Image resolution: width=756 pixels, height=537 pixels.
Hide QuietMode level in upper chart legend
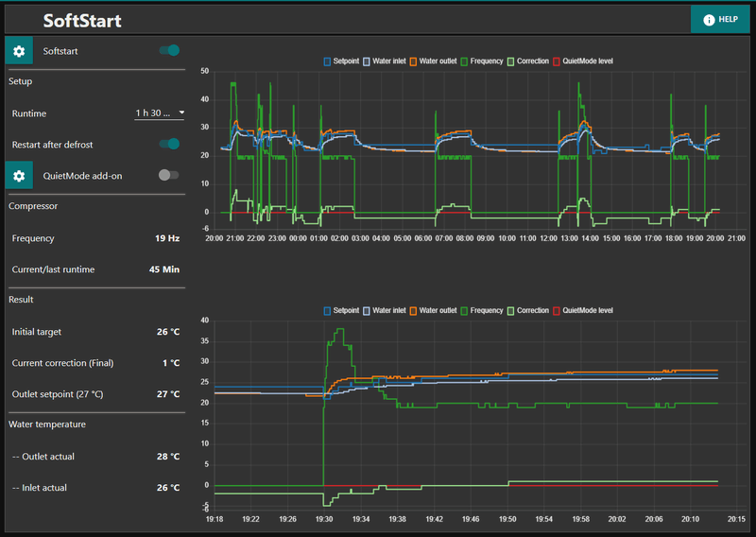(x=583, y=61)
